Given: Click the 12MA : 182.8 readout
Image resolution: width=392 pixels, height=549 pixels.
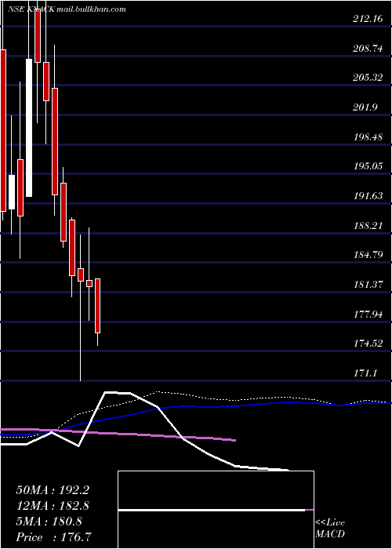Looking at the screenshot, I should point(53,506).
